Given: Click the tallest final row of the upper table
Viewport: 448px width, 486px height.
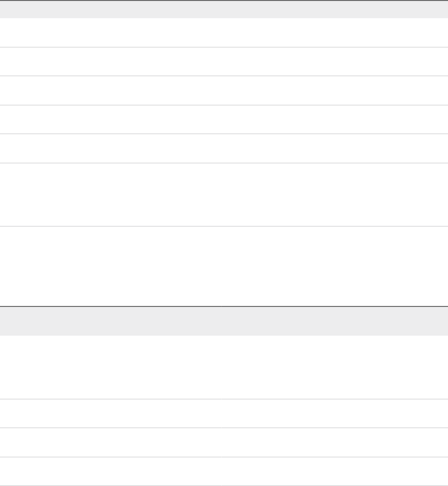Looking at the screenshot, I should pos(224,266).
